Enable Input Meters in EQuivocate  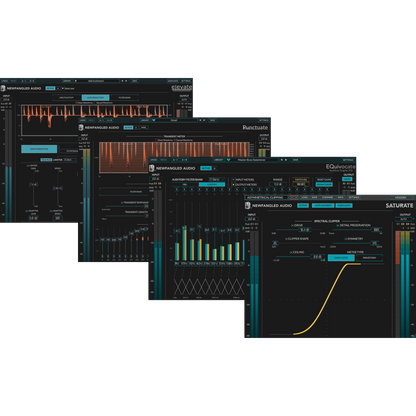coord(233,180)
